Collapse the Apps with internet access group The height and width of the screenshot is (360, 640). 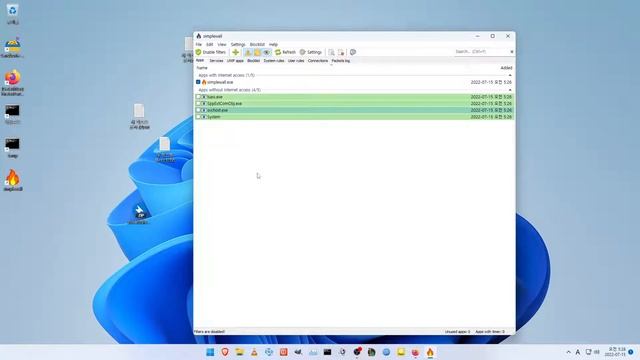(510, 75)
